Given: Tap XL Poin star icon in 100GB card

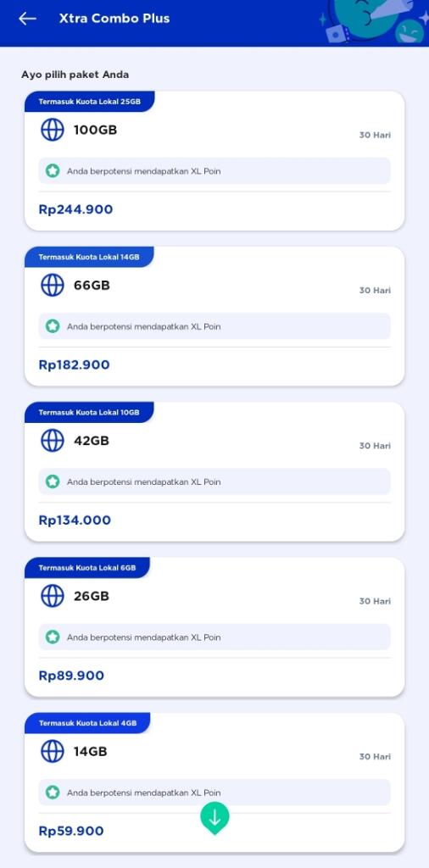Looking at the screenshot, I should 53,171.
